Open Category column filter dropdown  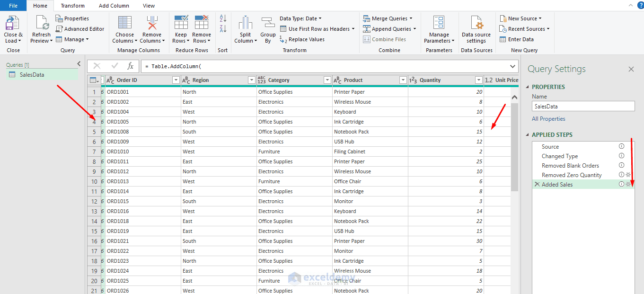327,80
